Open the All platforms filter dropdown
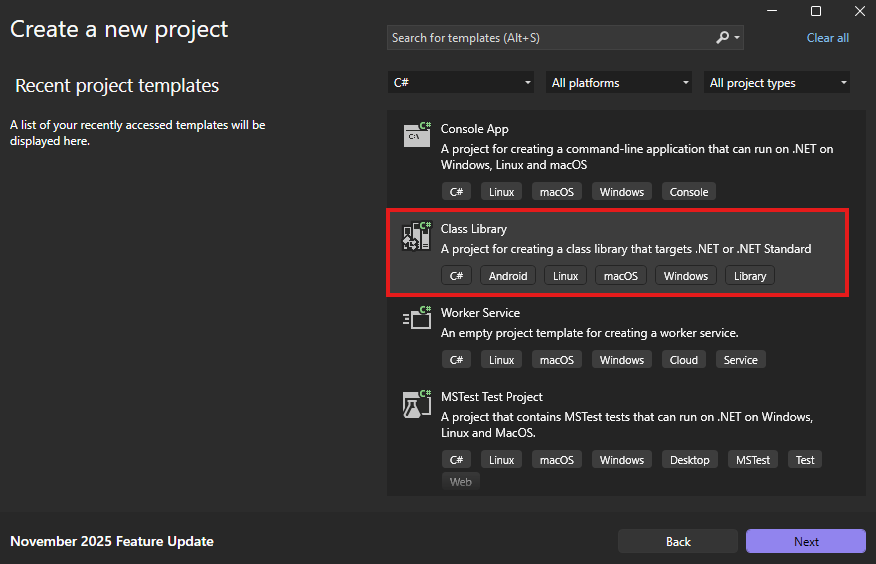Screen dimensions: 876x564 619,83
